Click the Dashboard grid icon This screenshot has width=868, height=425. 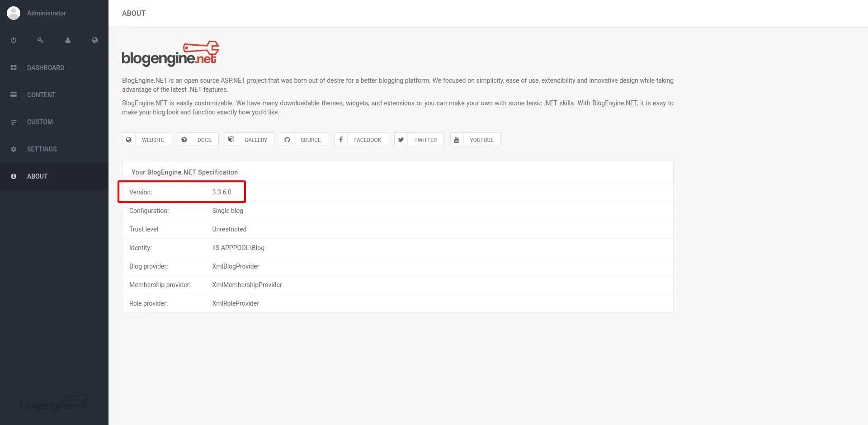[14, 68]
